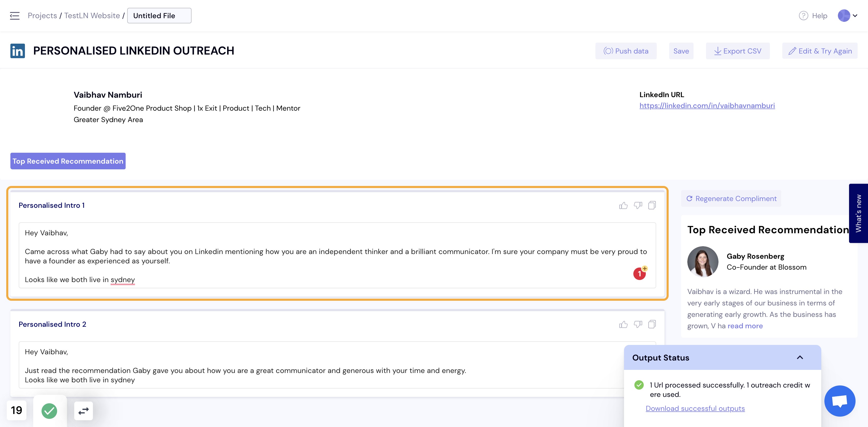Click Regenerate Compliment button
This screenshot has width=868, height=427.
pyautogui.click(x=731, y=199)
